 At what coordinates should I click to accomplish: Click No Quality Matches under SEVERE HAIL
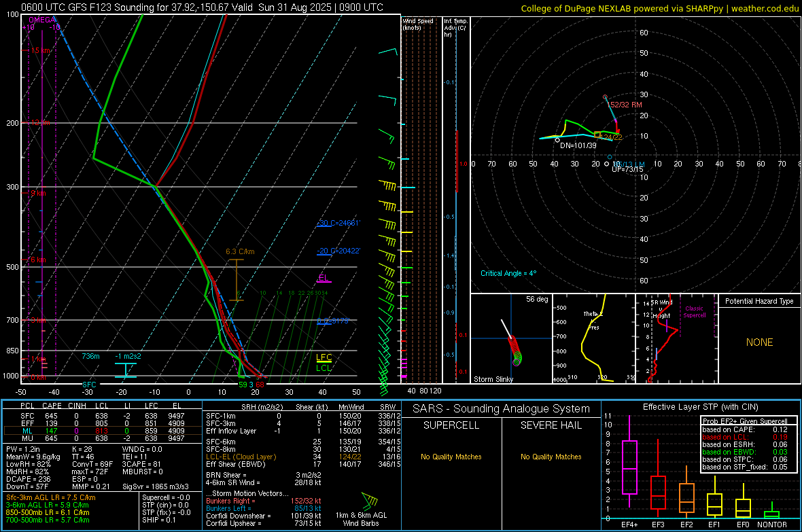coord(551,457)
